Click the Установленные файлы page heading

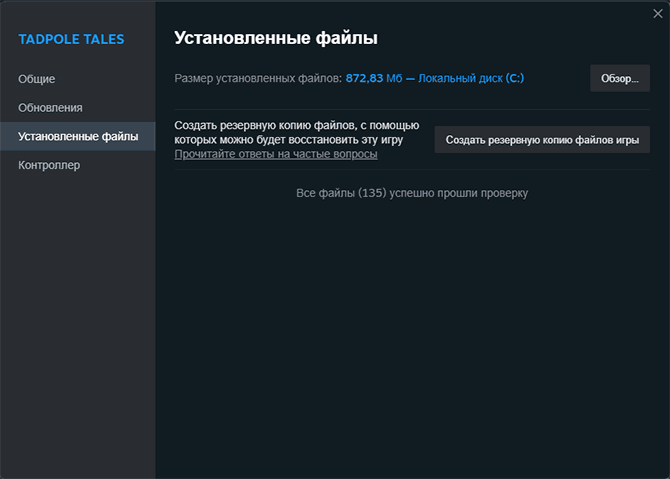pyautogui.click(x=276, y=38)
